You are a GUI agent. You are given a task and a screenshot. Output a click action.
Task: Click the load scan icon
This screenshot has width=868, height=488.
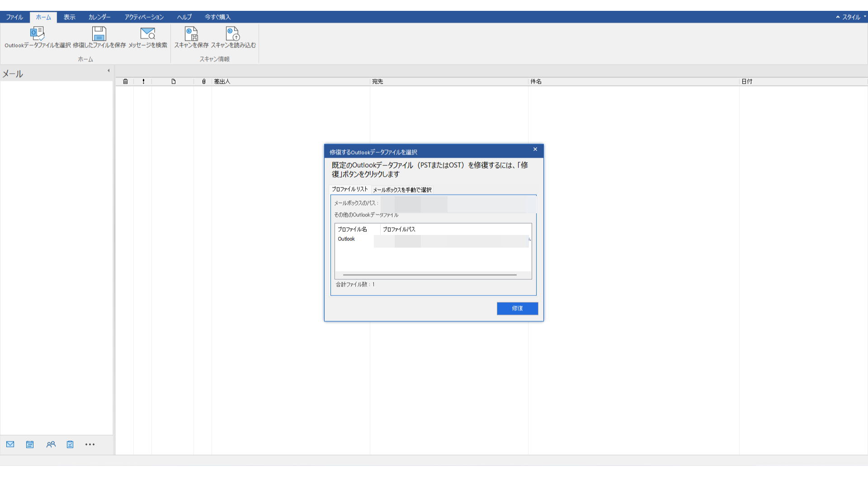pyautogui.click(x=233, y=34)
